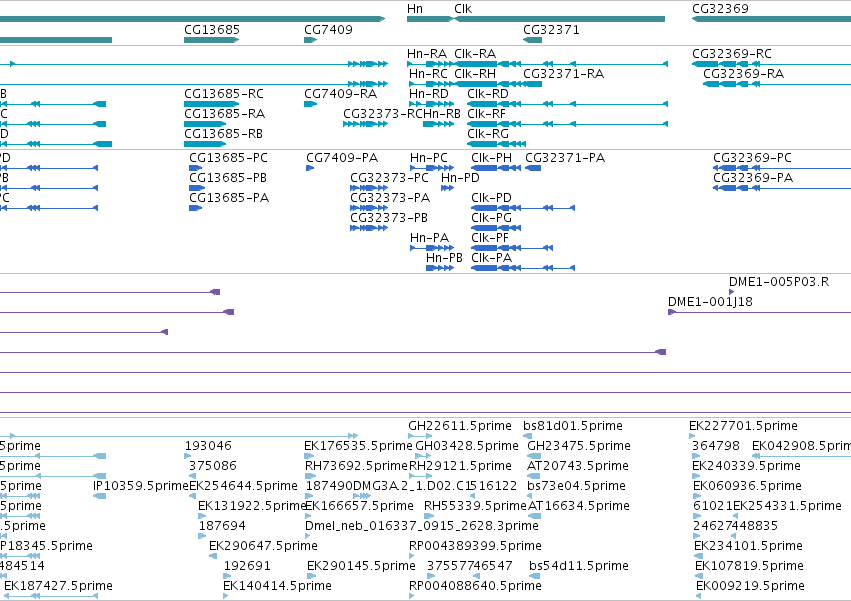Select transcript CG32369-RC label
The height and width of the screenshot is (601, 851).
(732, 54)
